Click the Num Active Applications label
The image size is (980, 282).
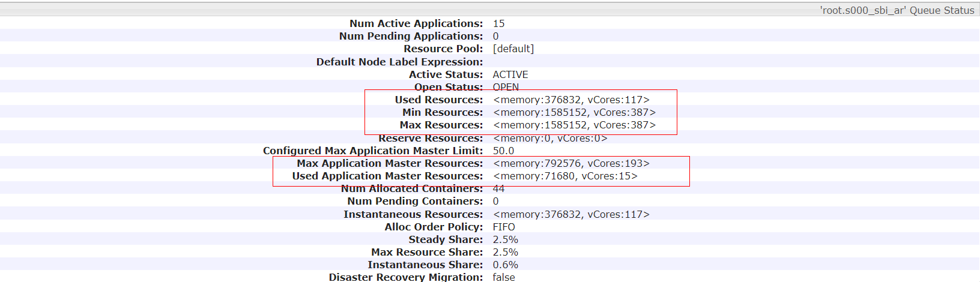(x=416, y=23)
